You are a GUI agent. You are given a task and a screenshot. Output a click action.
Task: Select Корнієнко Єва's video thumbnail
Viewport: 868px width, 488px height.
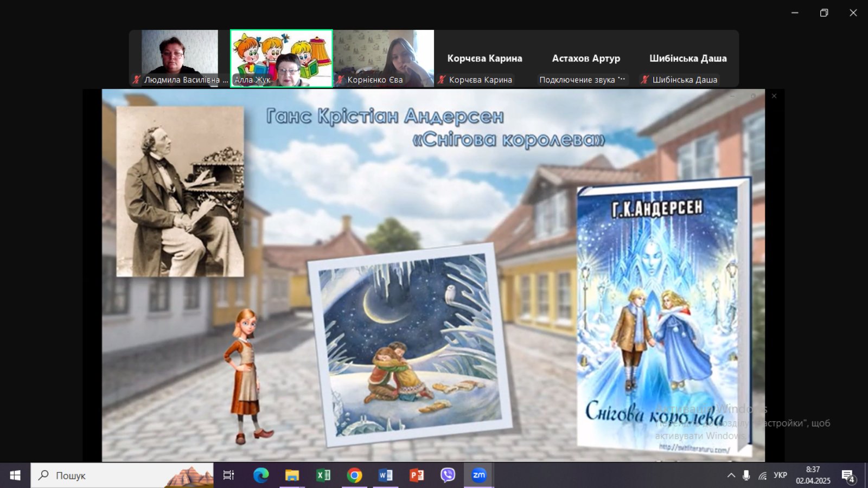tap(384, 58)
